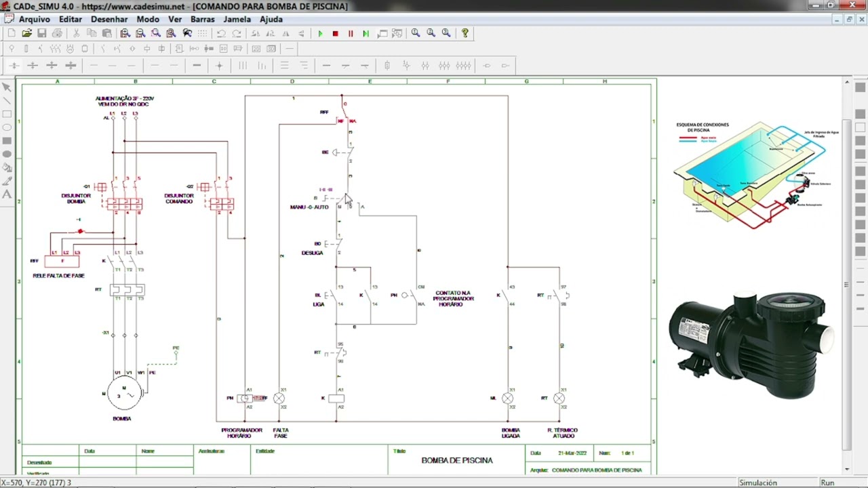
Task: Click the R. TÉRMICO ATUADO indicator lamp
Action: coord(559,399)
